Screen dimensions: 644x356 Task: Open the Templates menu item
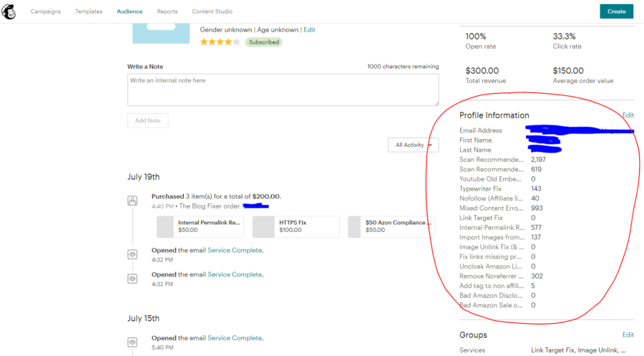(89, 11)
